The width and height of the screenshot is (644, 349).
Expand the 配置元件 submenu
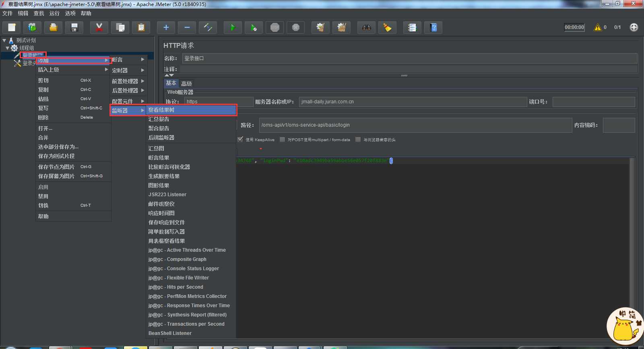pos(128,101)
